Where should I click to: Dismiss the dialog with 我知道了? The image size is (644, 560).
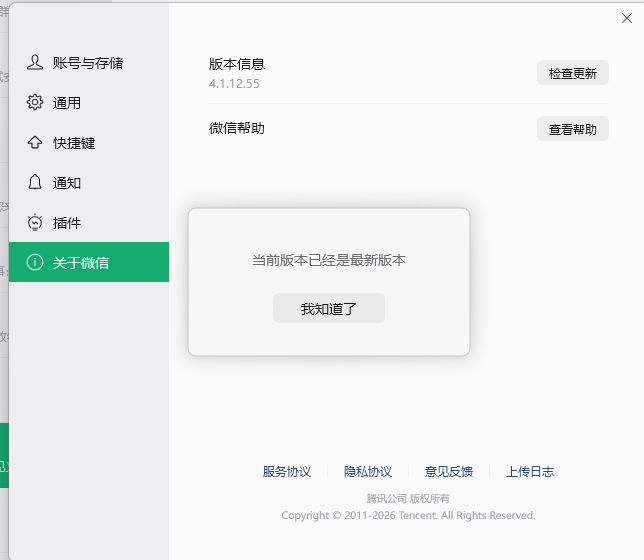tap(329, 308)
